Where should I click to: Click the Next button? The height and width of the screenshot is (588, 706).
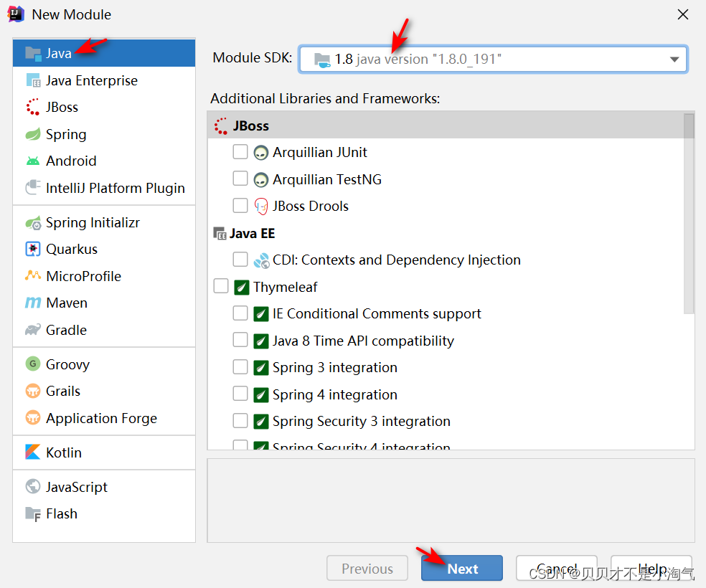coord(462,568)
